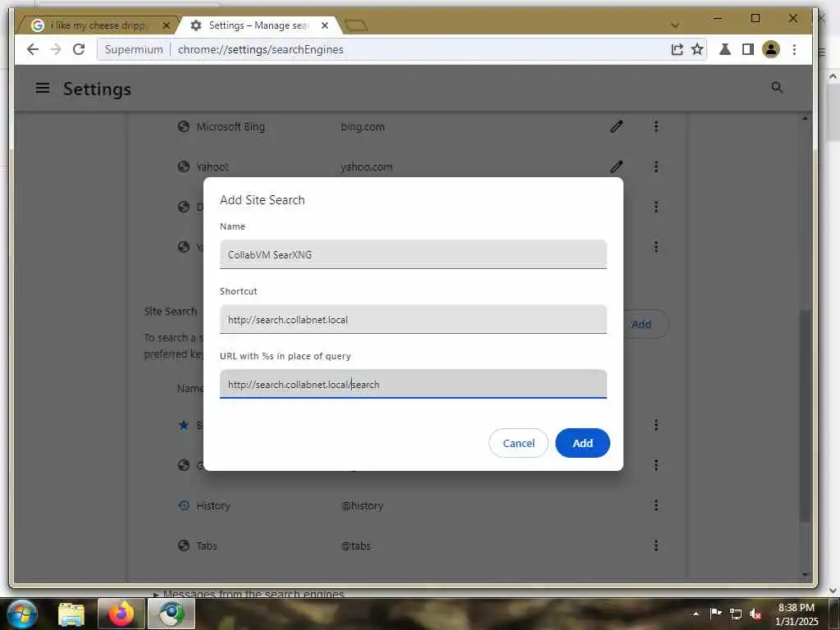
Task: Click the share page icon
Action: [677, 49]
